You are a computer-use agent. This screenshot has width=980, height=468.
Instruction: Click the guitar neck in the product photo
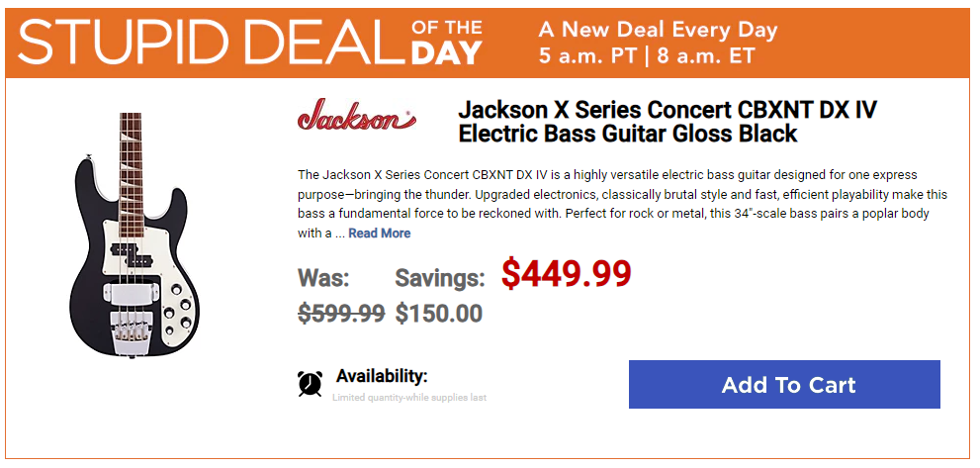click(131, 166)
